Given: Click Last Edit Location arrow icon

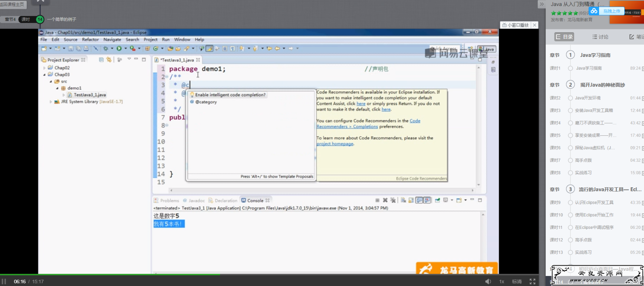Looking at the screenshot, I should pyautogui.click(x=269, y=49).
